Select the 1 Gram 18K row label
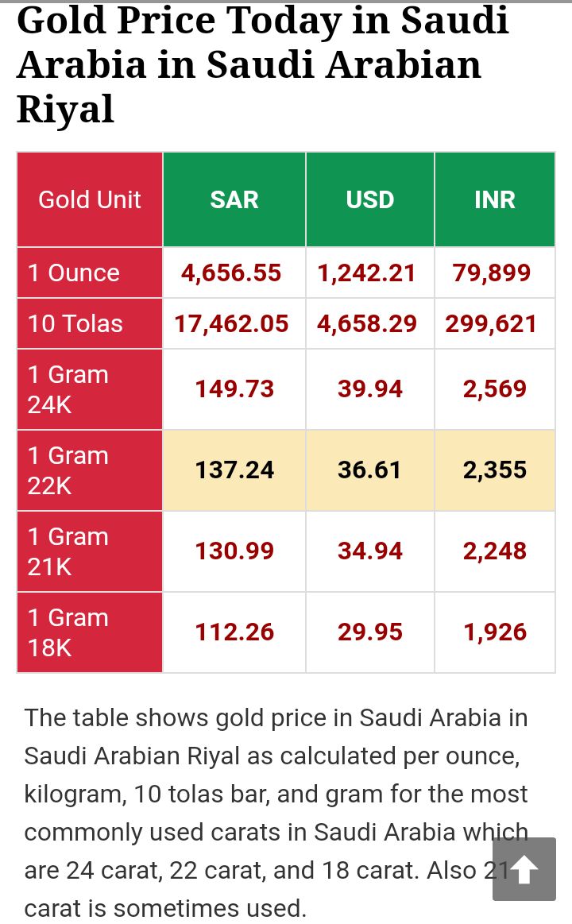 click(x=90, y=632)
